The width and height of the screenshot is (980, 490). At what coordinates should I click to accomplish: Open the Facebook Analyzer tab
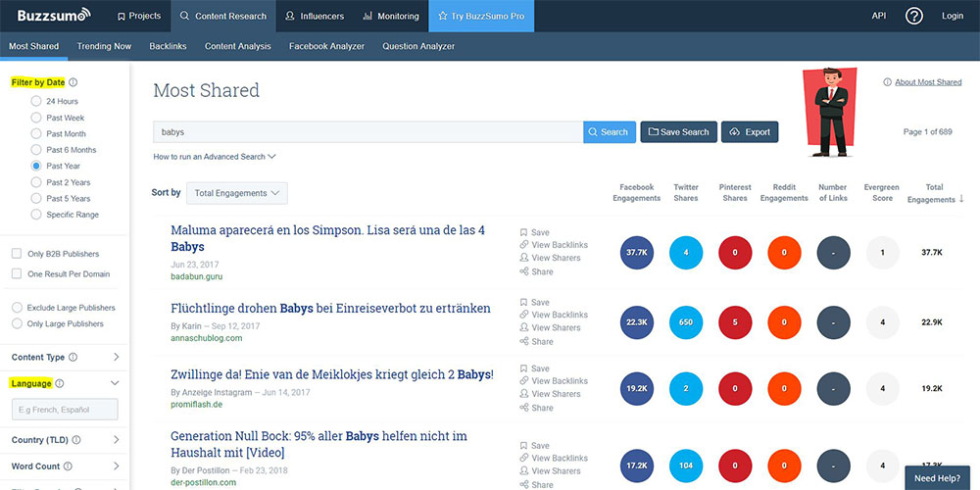point(326,46)
